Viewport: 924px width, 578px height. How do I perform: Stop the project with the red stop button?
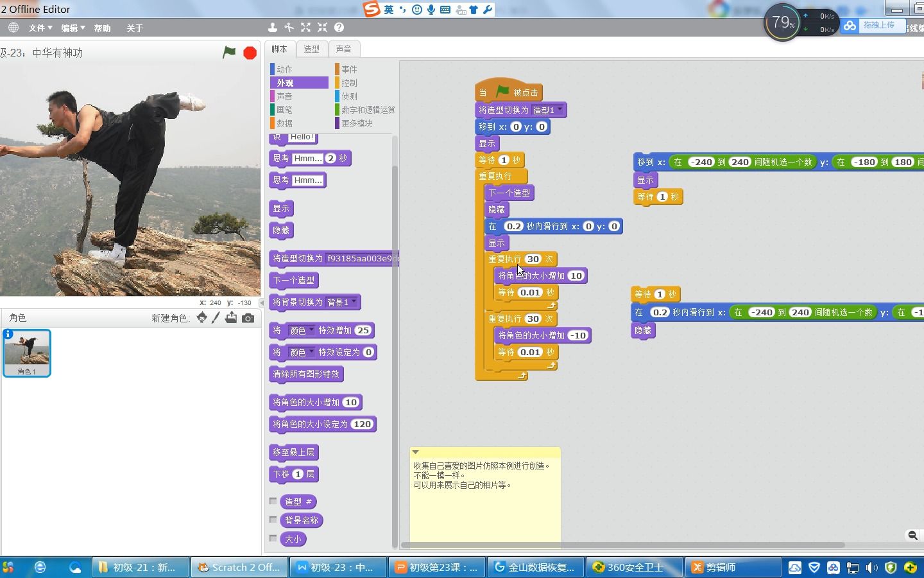250,53
